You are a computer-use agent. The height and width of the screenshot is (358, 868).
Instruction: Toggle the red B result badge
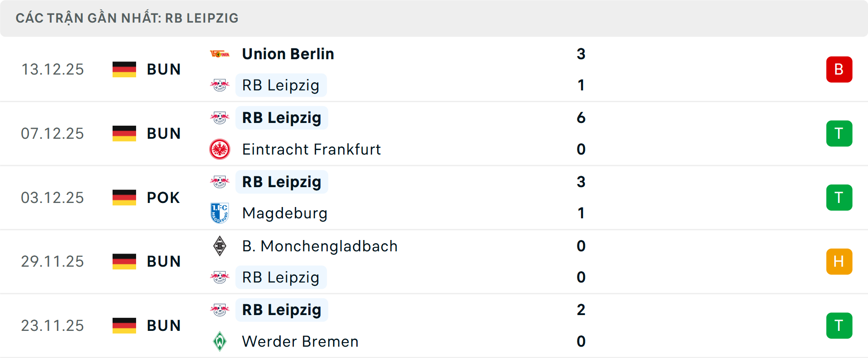pyautogui.click(x=840, y=69)
